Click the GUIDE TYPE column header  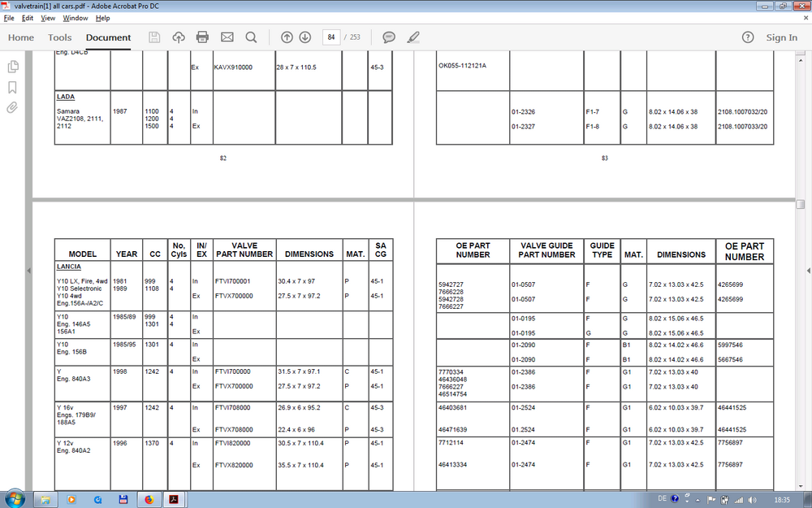[603, 250]
